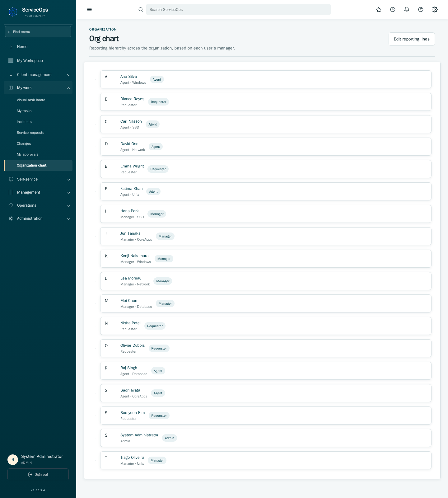Click the Sign out button
The width and height of the screenshot is (448, 498).
coord(38,474)
